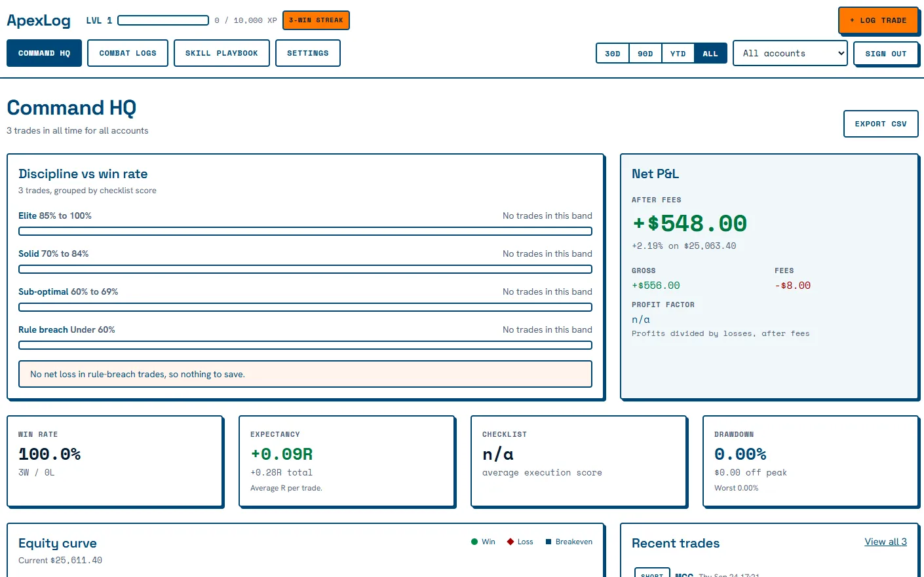
Task: Open the Combat Logs tab
Action: click(128, 53)
